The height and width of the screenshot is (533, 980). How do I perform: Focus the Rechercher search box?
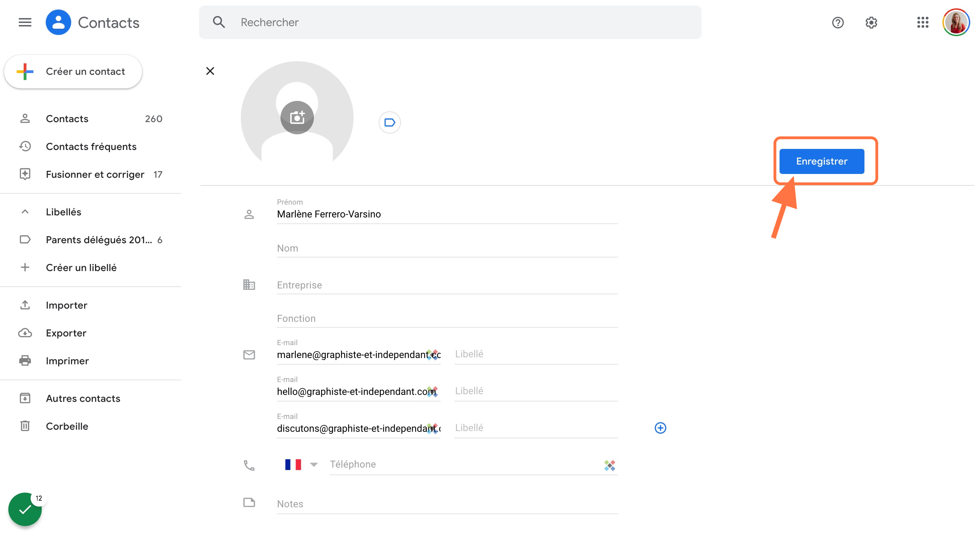pos(450,23)
